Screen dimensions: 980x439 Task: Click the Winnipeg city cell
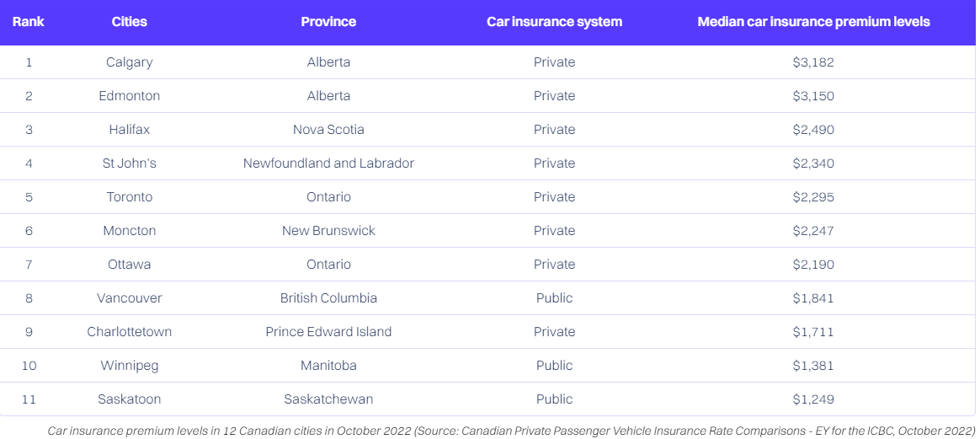pos(130,367)
